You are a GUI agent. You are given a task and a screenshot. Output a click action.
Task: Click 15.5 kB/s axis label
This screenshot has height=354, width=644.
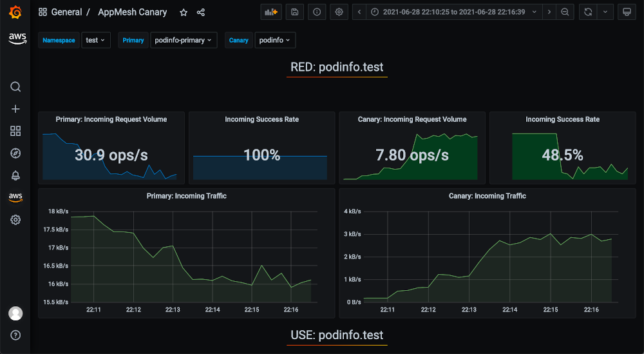pos(56,302)
